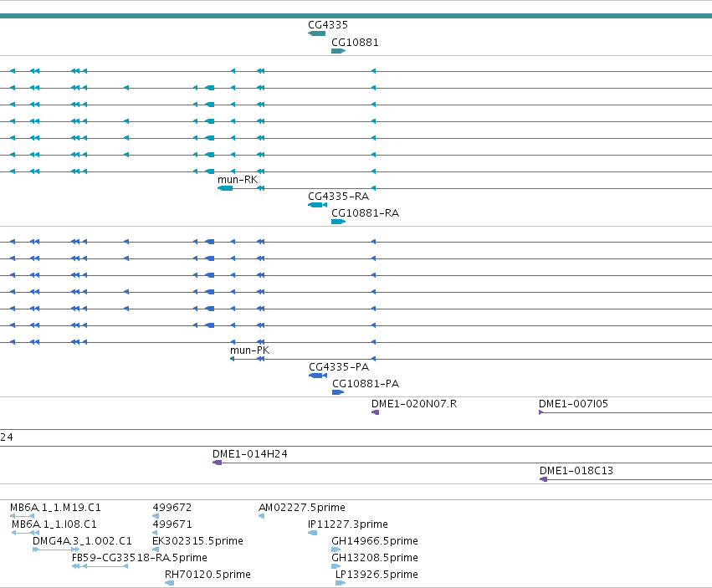
Task: Select the GH13208.5prime arrow glyph
Action: [336, 566]
